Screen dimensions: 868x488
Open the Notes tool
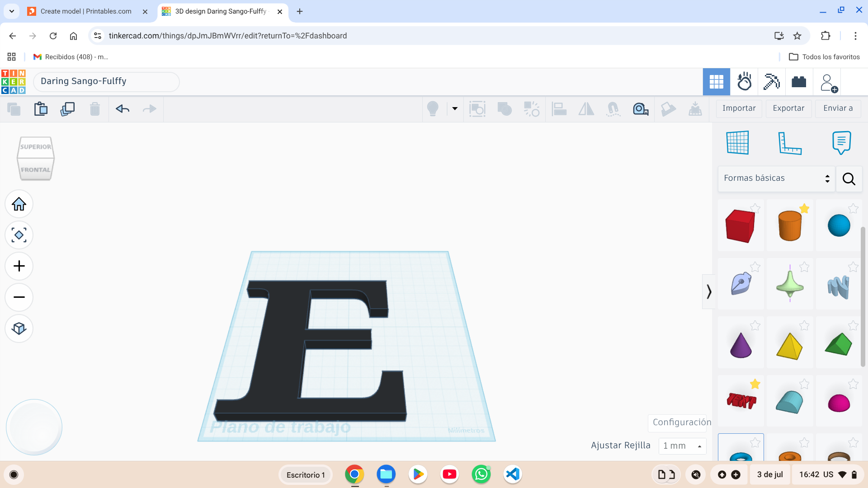[x=841, y=143]
